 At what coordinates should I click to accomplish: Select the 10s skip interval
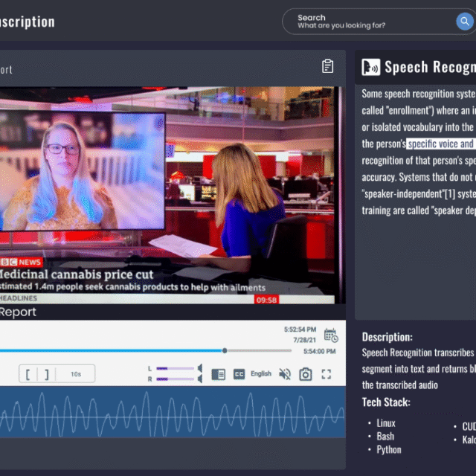click(x=76, y=374)
